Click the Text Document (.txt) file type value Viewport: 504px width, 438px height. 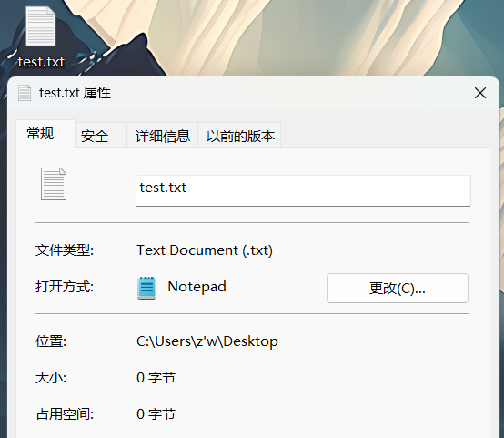[205, 250]
